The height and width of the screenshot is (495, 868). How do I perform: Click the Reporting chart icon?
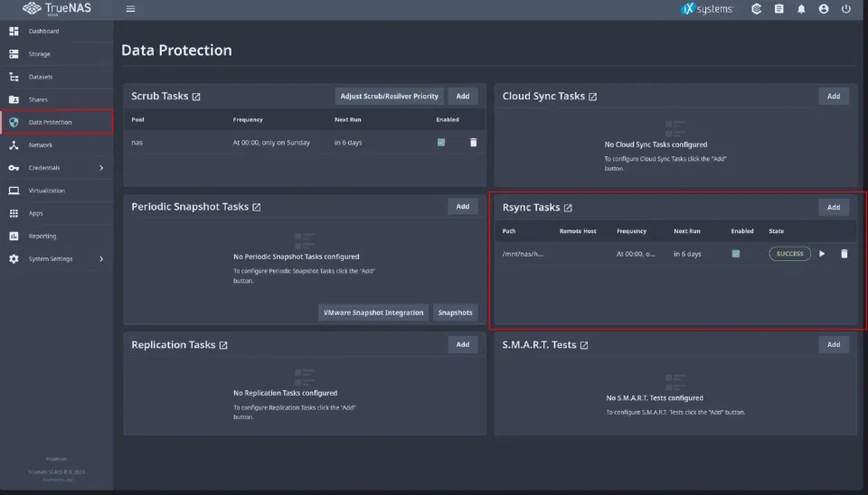pyautogui.click(x=14, y=236)
